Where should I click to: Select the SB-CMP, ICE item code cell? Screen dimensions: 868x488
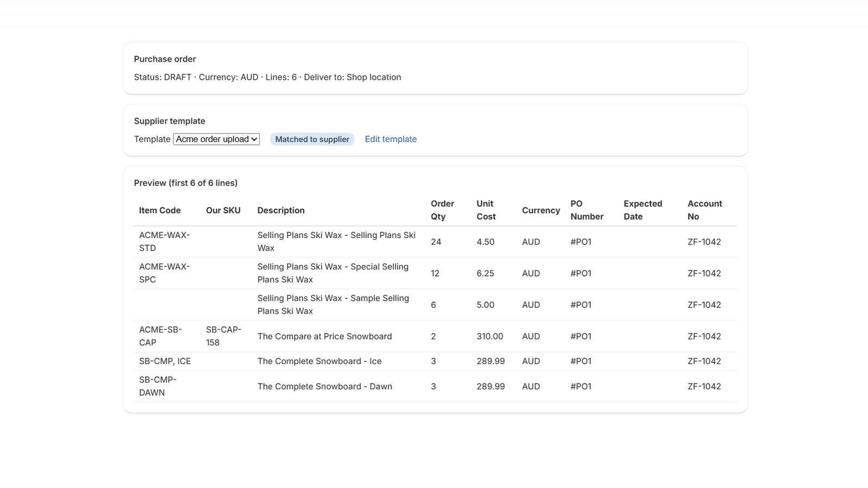point(165,361)
